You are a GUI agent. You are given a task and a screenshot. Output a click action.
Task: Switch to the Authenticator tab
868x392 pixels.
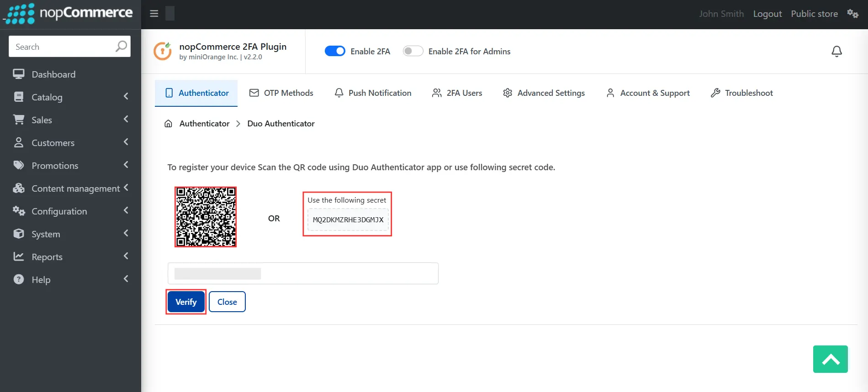click(196, 93)
